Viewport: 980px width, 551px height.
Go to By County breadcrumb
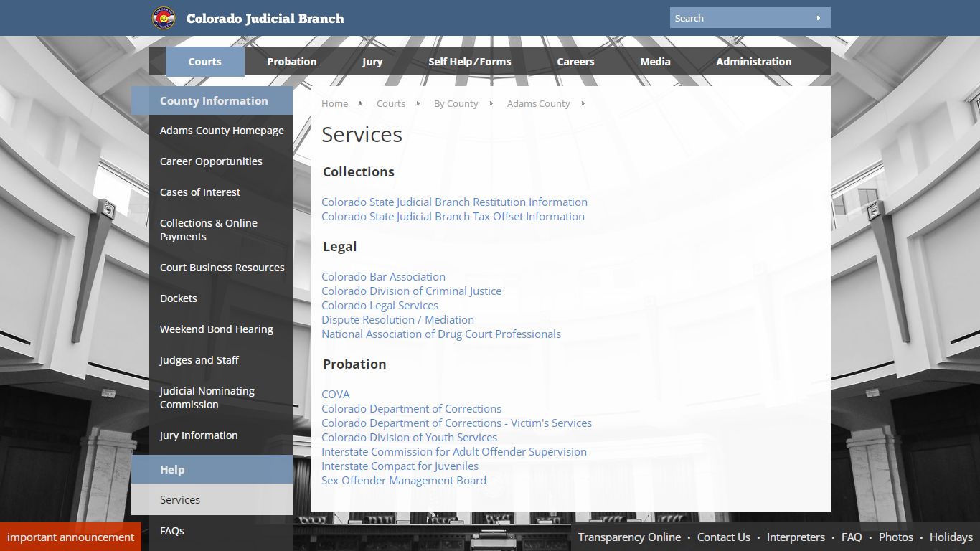[x=456, y=103]
